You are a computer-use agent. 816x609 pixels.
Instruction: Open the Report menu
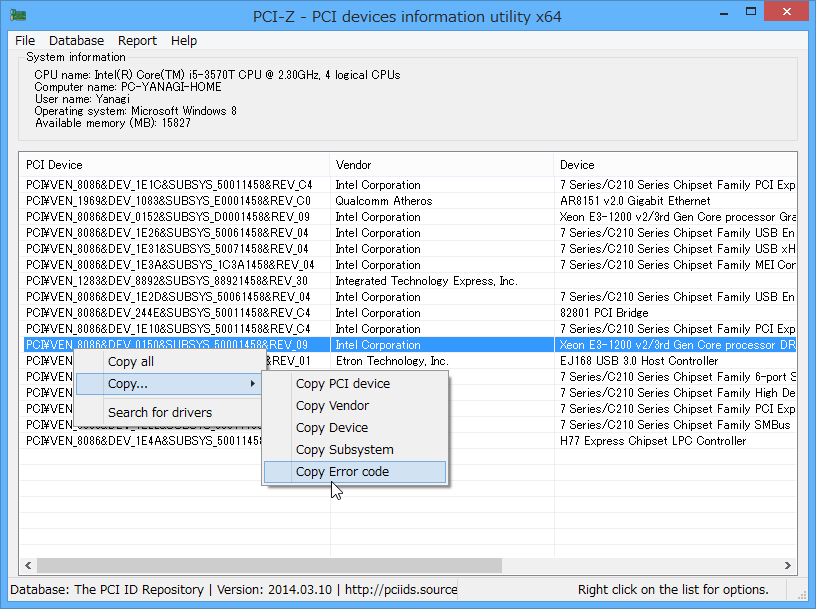tap(137, 41)
